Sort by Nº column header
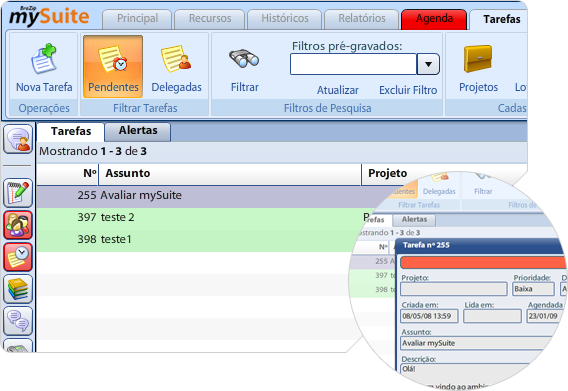 pyautogui.click(x=68, y=174)
